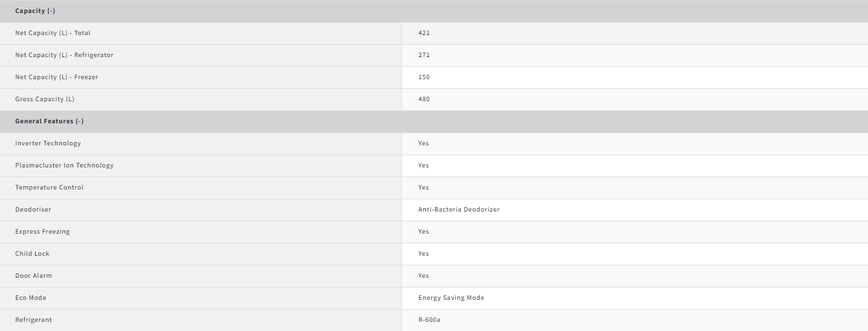The width and height of the screenshot is (868, 331).
Task: Click the 480 gross capacity value
Action: pyautogui.click(x=424, y=99)
